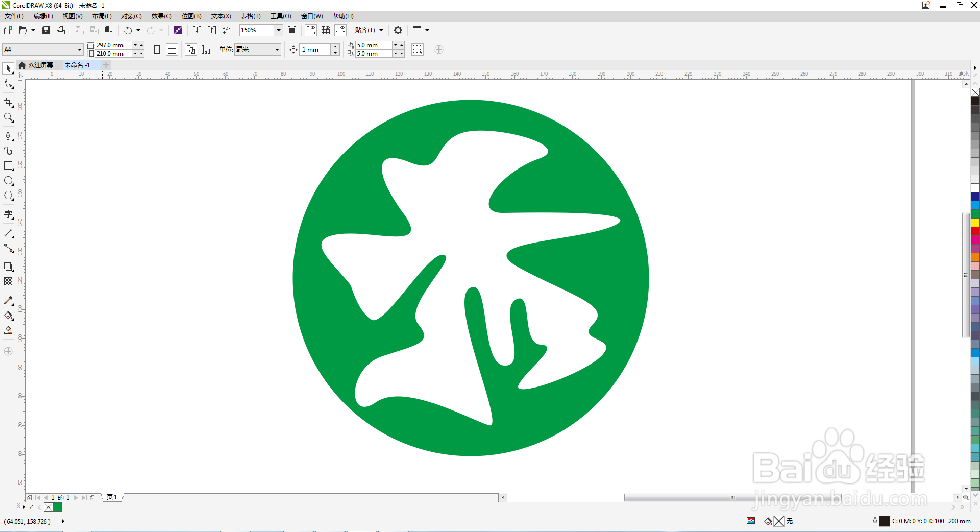Select the Connector tool
This screenshot has height=532, width=980.
[x=8, y=248]
